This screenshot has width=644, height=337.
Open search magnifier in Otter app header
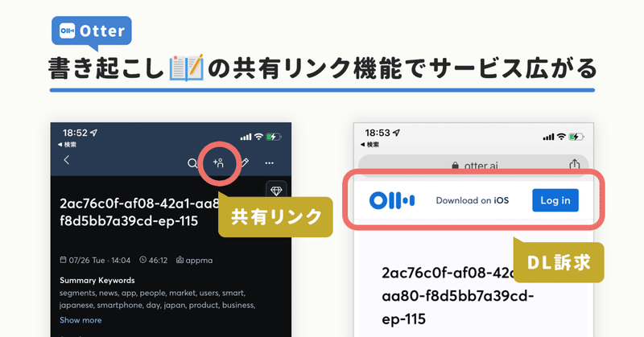192,163
